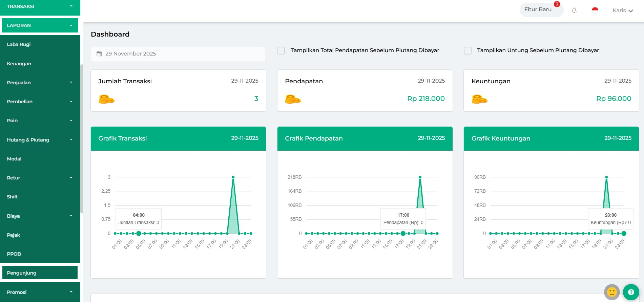This screenshot has width=644, height=302.
Task: Click the calendar icon in date field
Action: click(99, 54)
